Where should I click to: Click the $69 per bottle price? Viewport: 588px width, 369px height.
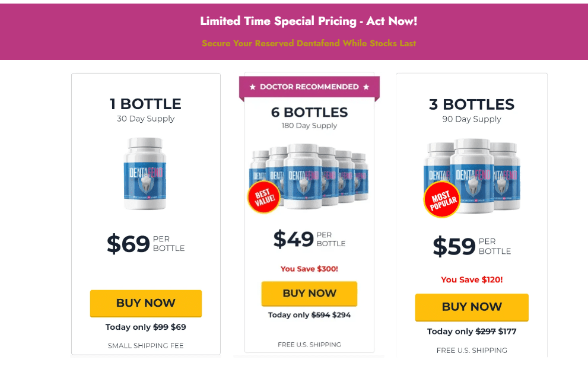click(x=146, y=244)
